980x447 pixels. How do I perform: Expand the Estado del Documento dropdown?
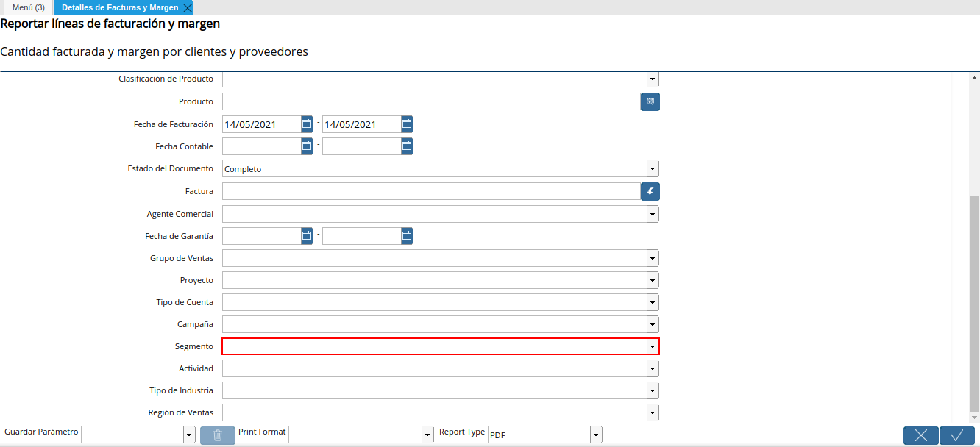click(x=653, y=169)
